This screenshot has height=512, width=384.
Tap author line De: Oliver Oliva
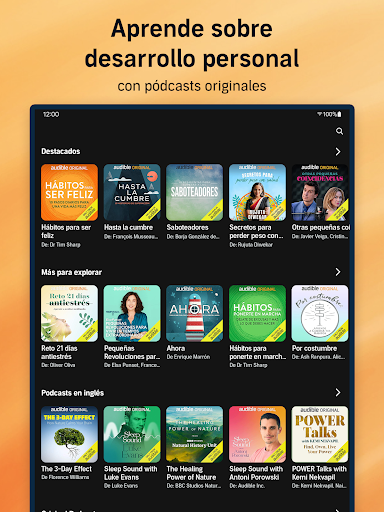[x=58, y=365]
